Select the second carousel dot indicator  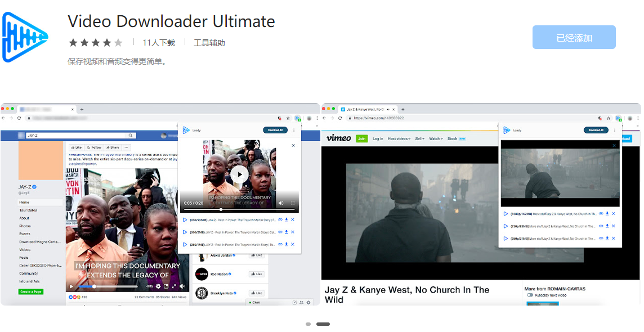(323, 324)
